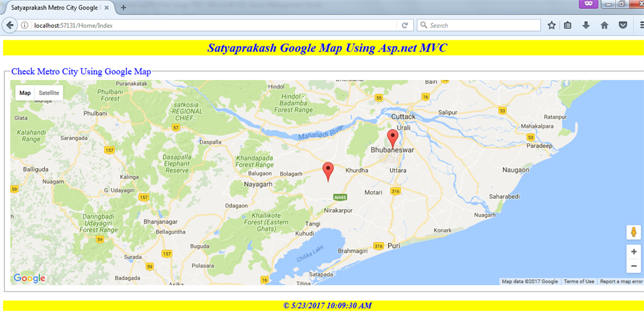644x318 pixels.
Task: Reload the page with the refresh icon
Action: click(404, 26)
